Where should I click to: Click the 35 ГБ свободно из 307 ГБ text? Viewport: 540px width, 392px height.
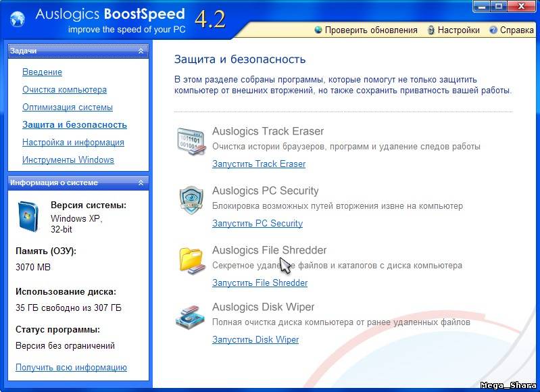[x=68, y=308]
